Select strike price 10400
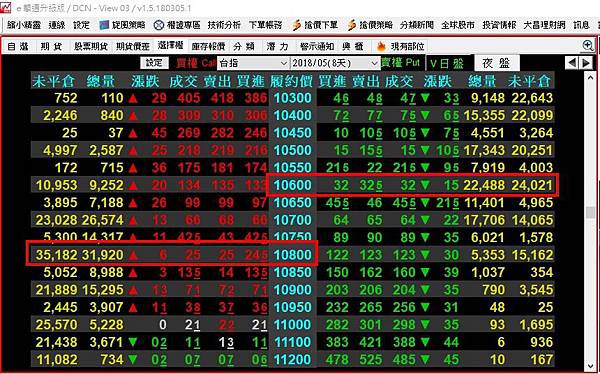600x374 pixels. click(x=293, y=116)
